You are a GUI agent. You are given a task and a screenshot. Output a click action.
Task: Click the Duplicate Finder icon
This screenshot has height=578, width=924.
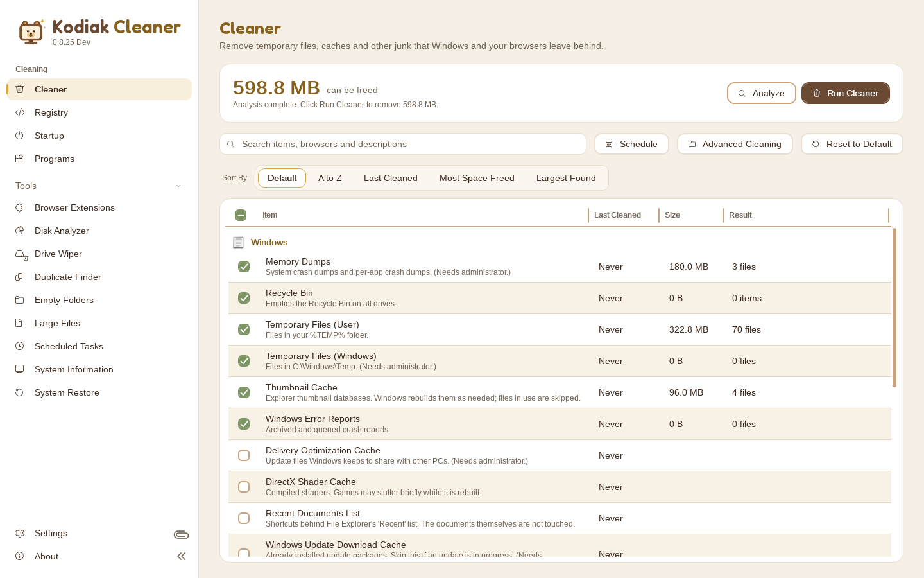(20, 277)
